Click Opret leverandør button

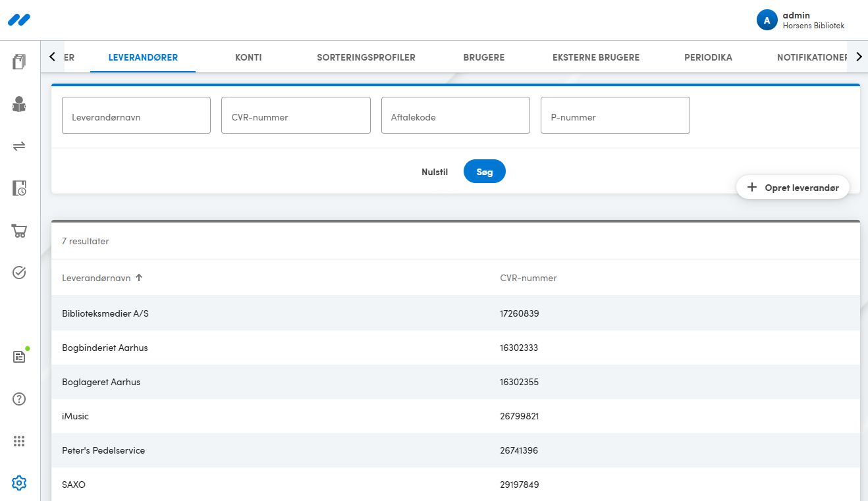pos(793,188)
